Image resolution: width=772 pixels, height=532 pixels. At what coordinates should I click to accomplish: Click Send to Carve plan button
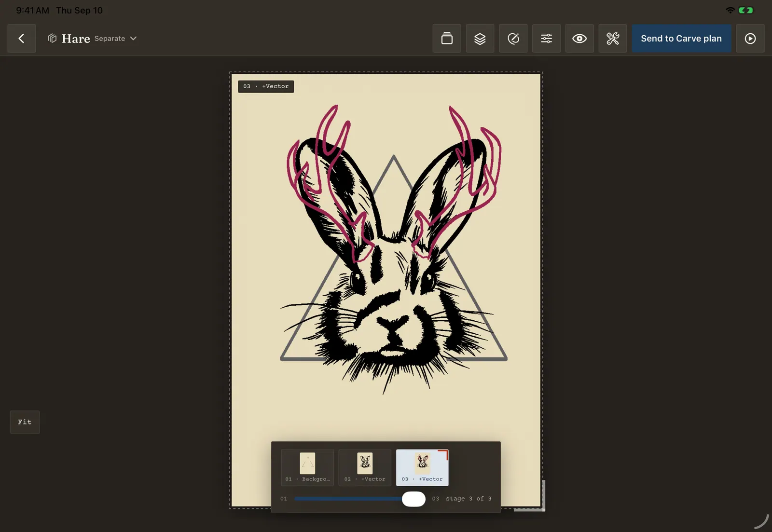681,39
